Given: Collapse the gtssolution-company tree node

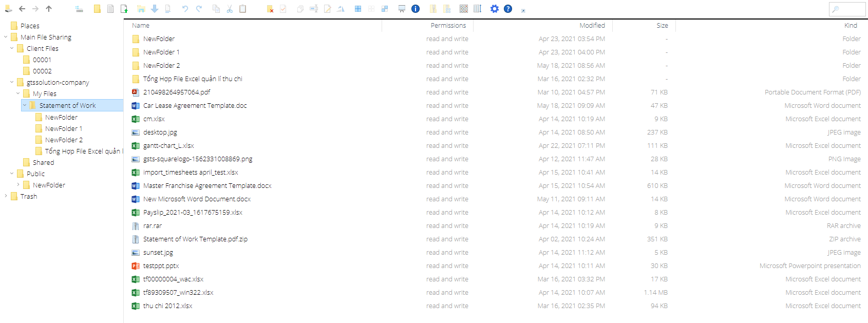Looking at the screenshot, I should [x=12, y=82].
